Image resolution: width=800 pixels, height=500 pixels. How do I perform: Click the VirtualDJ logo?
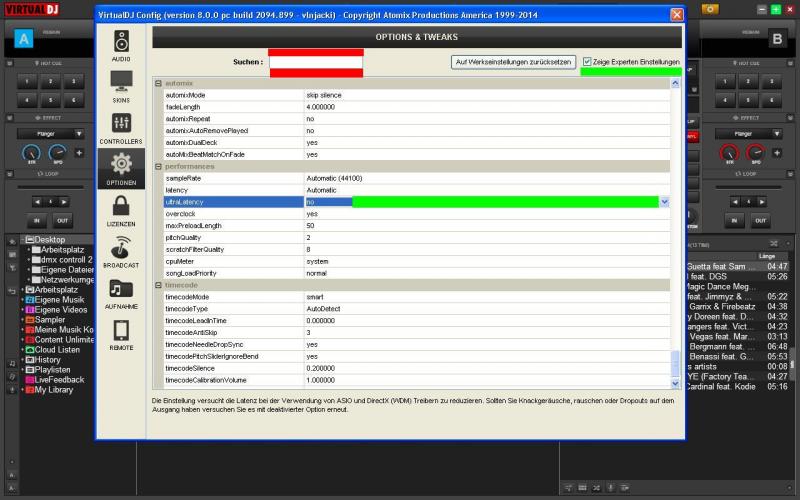tap(32, 9)
